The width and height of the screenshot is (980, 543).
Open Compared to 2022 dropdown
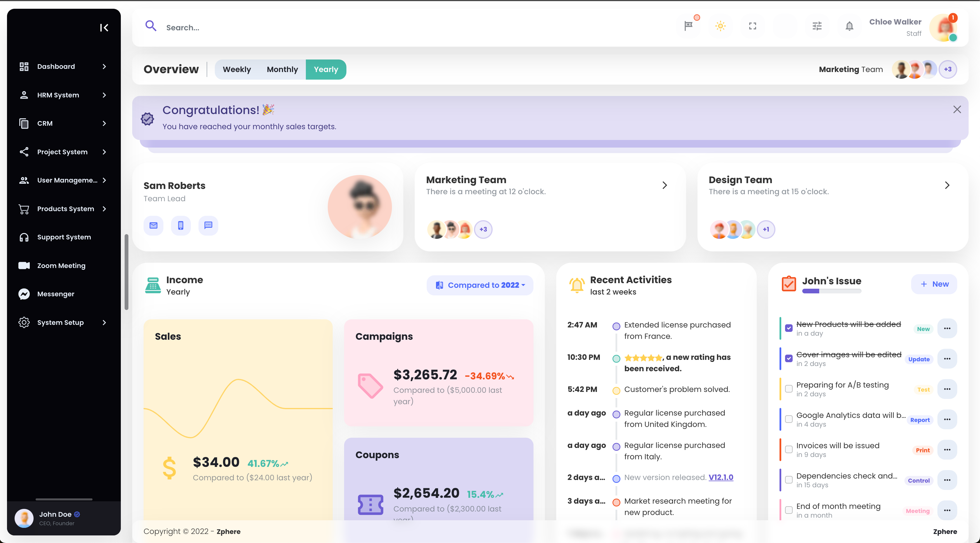pyautogui.click(x=480, y=285)
